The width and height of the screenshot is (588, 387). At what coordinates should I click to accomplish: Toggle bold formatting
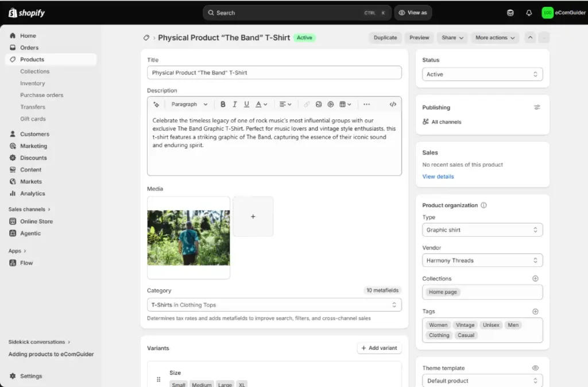point(223,105)
